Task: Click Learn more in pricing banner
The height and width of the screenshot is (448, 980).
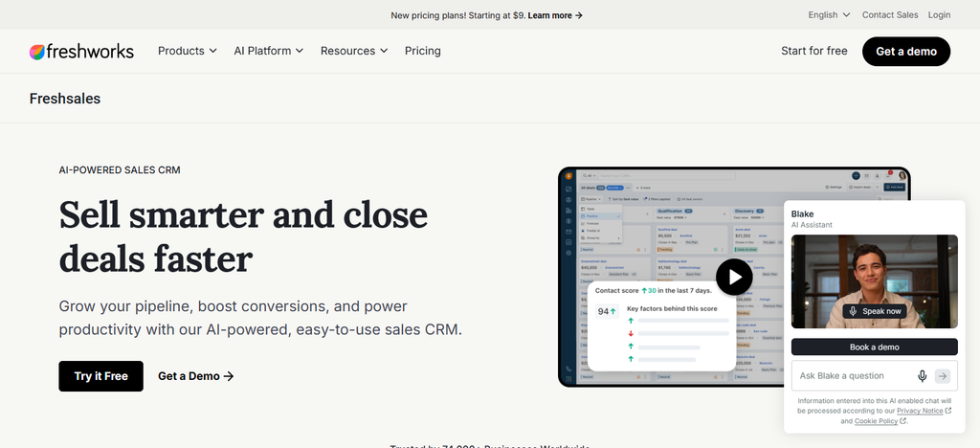Action: (555, 15)
